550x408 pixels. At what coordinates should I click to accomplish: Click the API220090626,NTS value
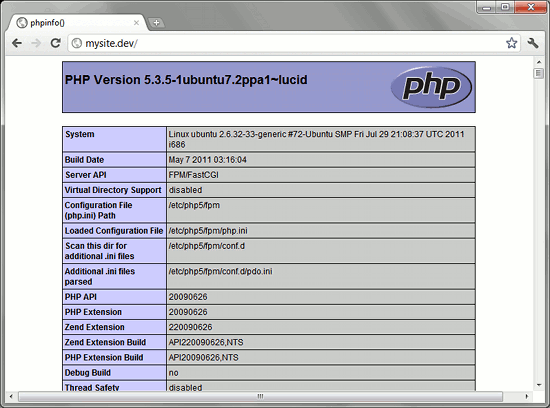tap(206, 342)
